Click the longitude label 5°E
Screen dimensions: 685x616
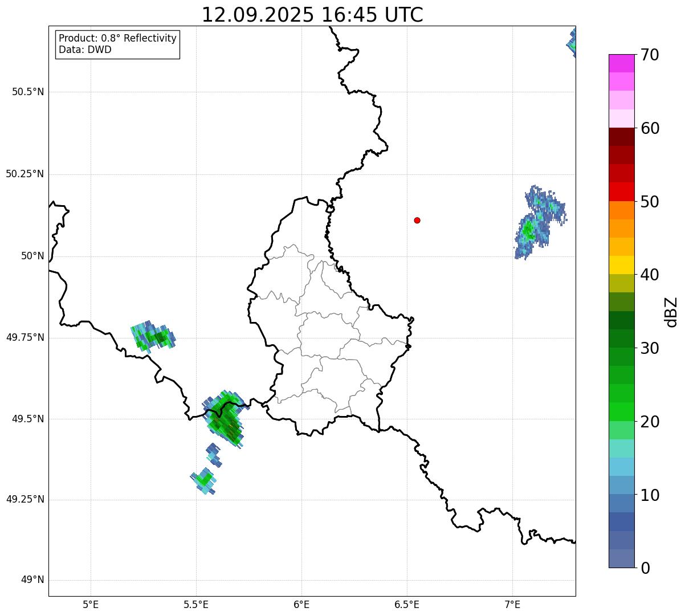(91, 604)
